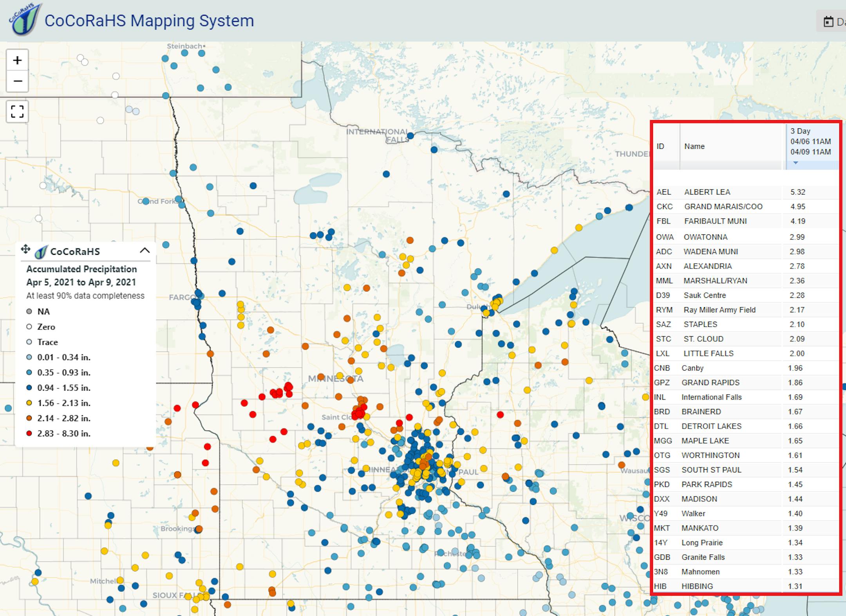Click the Trace legend marker
Image resolution: width=846 pixels, height=616 pixels.
pyautogui.click(x=29, y=342)
